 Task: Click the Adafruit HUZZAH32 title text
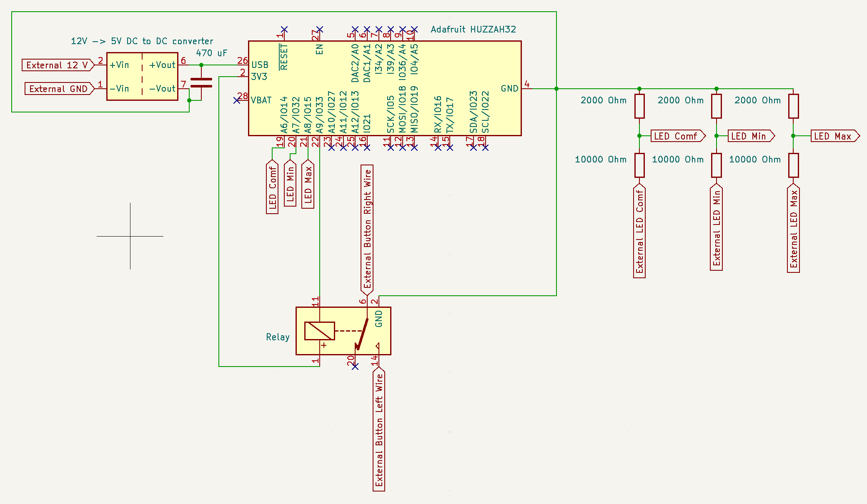click(473, 29)
